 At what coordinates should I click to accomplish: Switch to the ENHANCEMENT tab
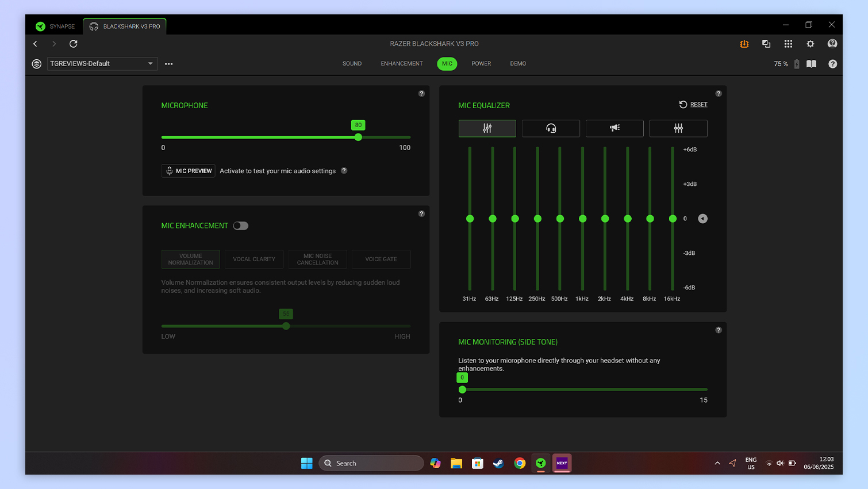(402, 64)
